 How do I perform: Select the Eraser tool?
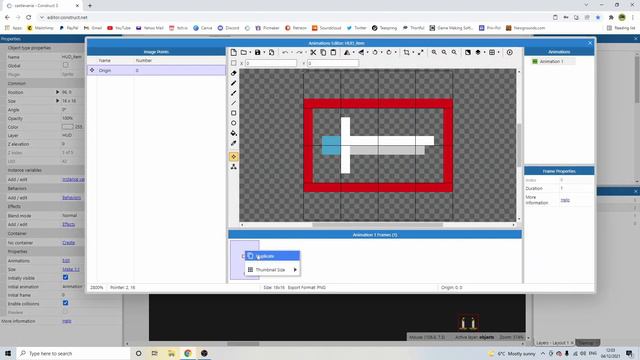pos(233,73)
